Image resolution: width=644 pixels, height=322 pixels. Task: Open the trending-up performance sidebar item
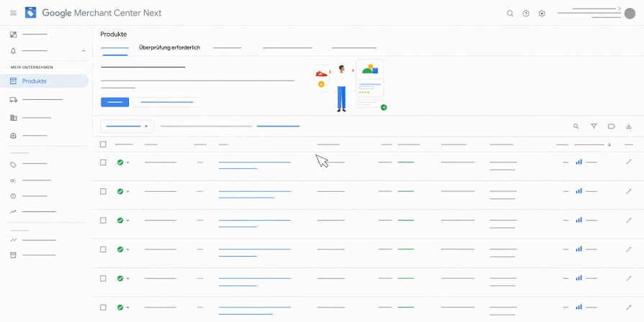coord(13,211)
